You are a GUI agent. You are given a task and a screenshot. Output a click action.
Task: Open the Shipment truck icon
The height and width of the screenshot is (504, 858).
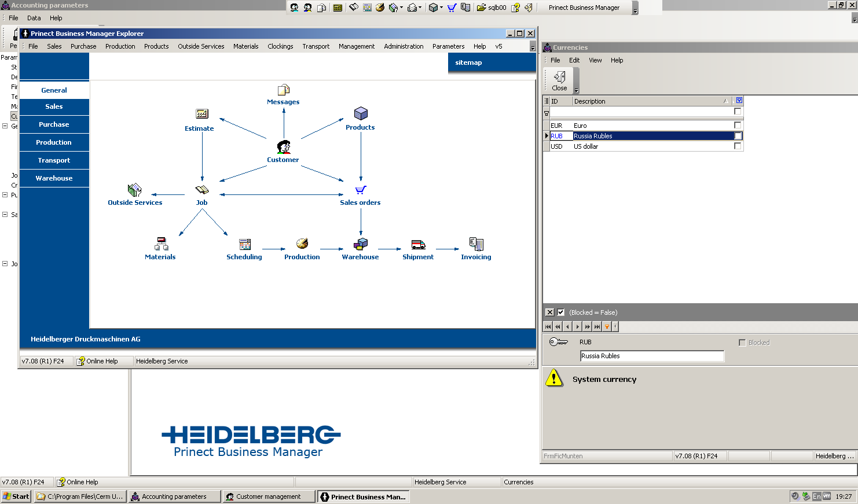point(418,245)
